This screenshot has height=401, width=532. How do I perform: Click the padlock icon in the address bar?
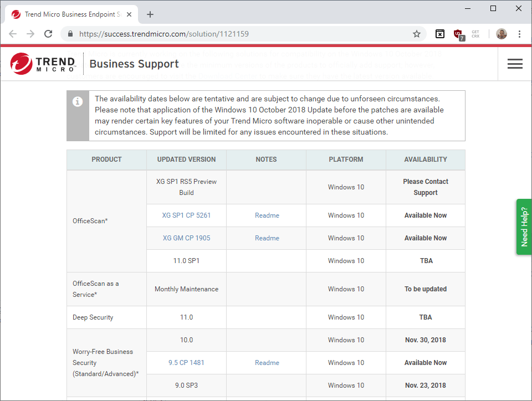click(70, 34)
